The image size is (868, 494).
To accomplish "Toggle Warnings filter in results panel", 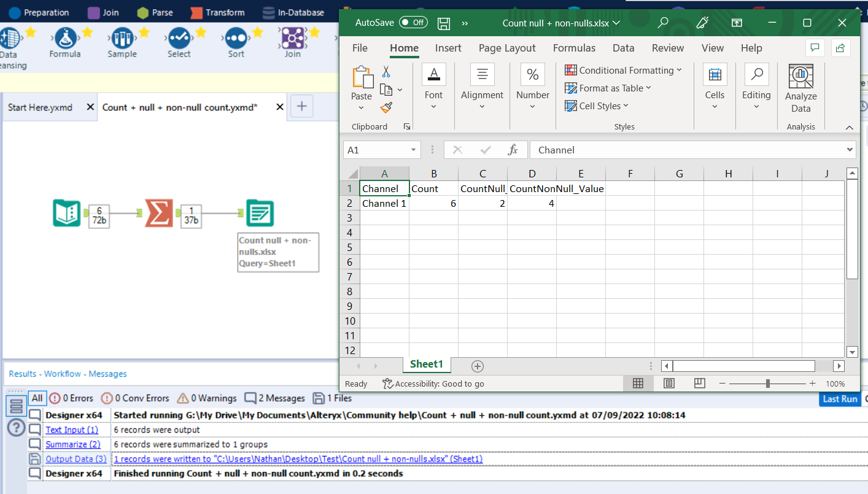I will pos(206,398).
